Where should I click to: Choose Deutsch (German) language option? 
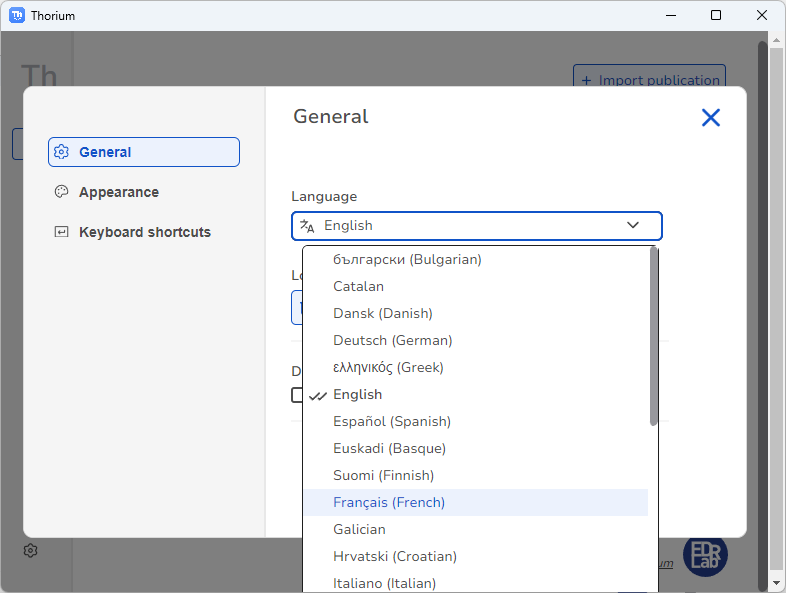(x=392, y=340)
